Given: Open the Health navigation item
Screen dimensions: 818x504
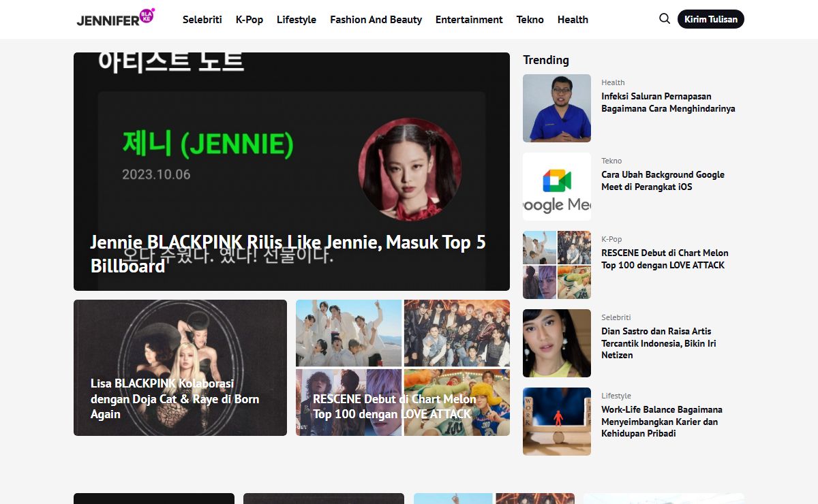Looking at the screenshot, I should click(x=573, y=20).
